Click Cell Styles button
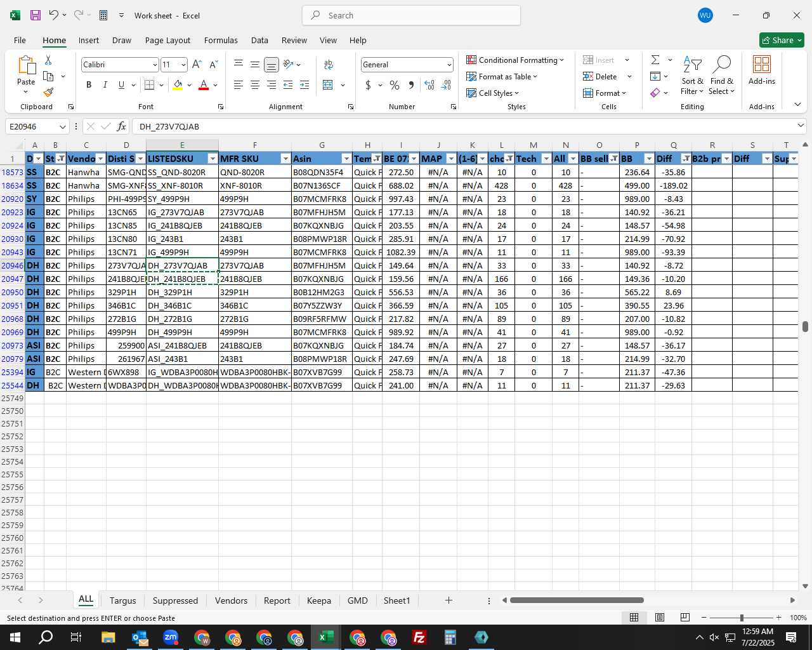The width and height of the screenshot is (812, 650). click(x=493, y=93)
